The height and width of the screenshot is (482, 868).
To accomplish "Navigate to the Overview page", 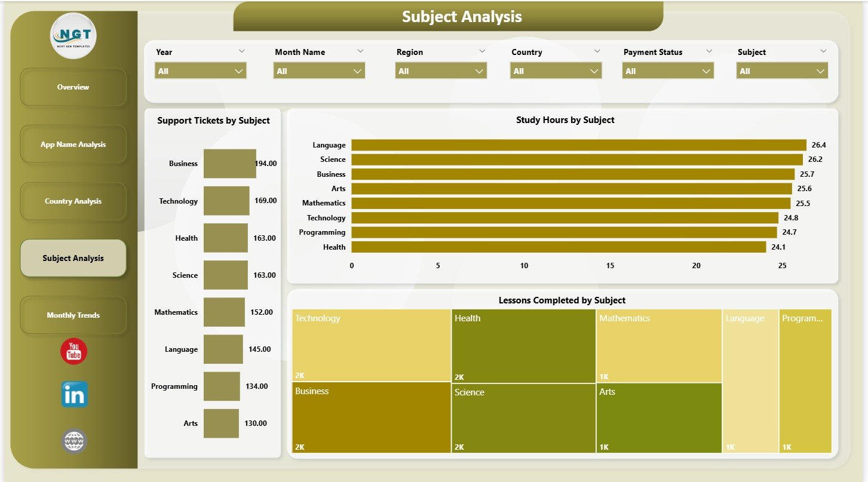I will (x=73, y=87).
